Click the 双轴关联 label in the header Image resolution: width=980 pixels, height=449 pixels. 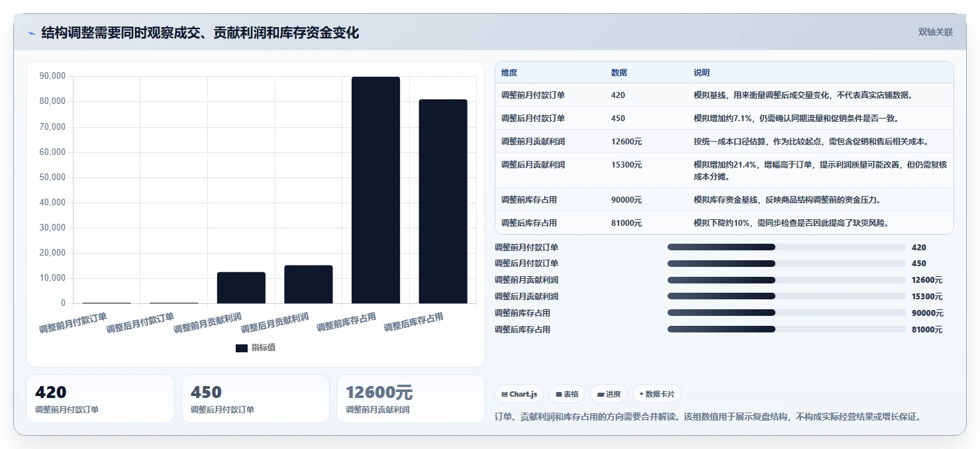click(935, 32)
